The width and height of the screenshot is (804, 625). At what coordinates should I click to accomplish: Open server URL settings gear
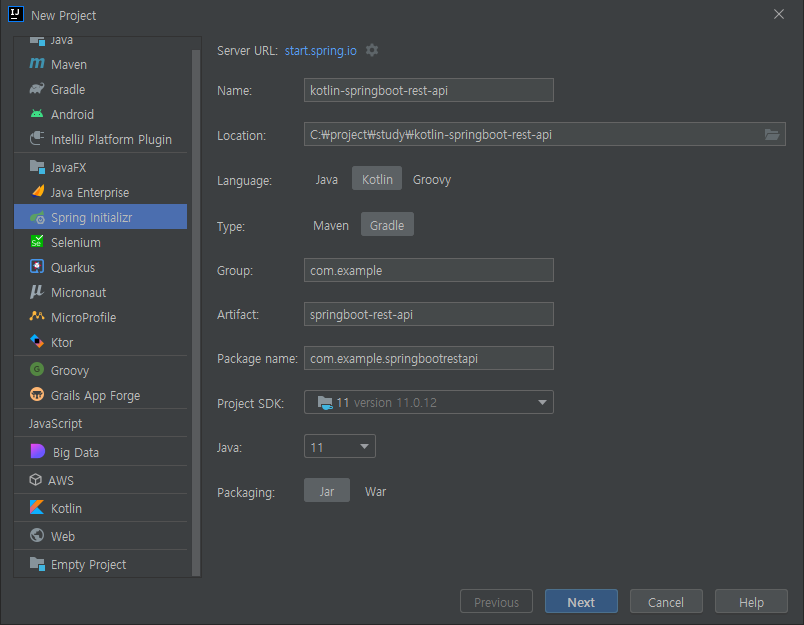point(372,50)
